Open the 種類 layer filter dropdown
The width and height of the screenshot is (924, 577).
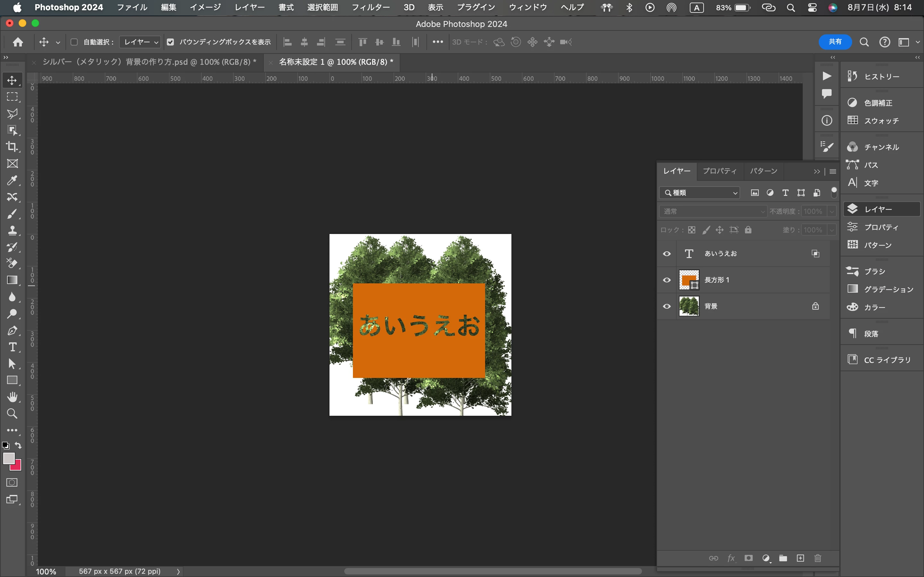pyautogui.click(x=699, y=193)
